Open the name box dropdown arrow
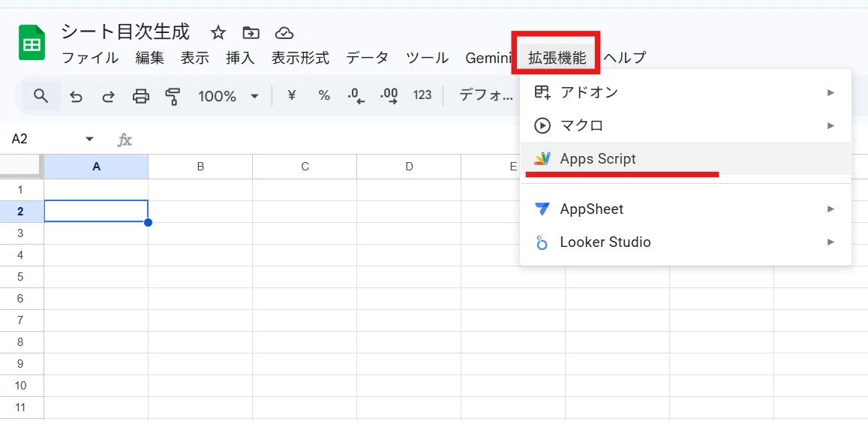The width and height of the screenshot is (868, 421). point(90,139)
